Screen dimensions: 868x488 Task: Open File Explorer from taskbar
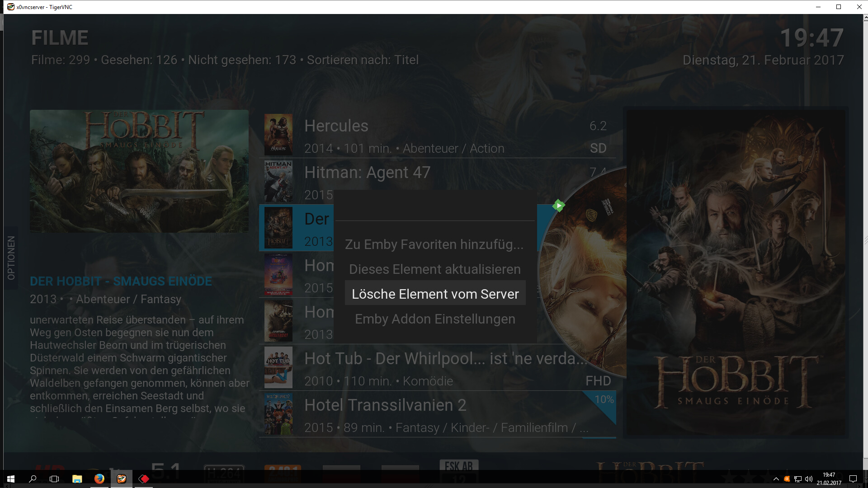pyautogui.click(x=77, y=479)
